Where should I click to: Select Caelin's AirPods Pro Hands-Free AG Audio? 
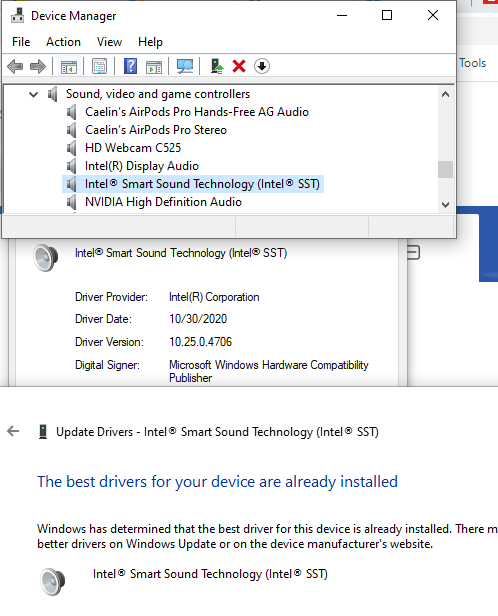(x=197, y=112)
